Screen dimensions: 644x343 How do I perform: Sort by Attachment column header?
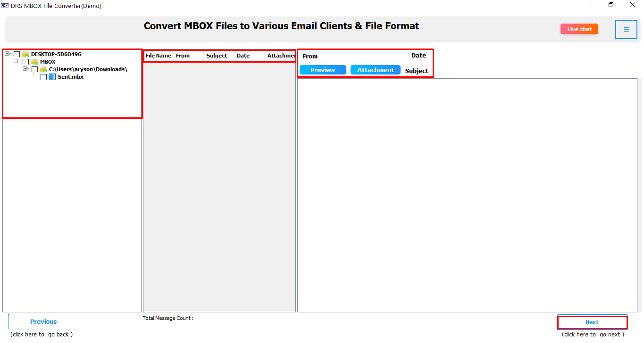(x=280, y=56)
